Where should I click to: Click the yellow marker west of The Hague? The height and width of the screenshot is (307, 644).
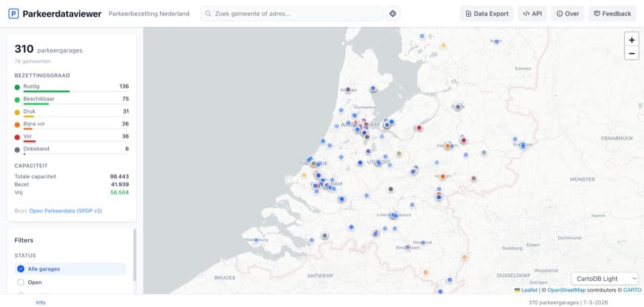pyautogui.click(x=304, y=175)
